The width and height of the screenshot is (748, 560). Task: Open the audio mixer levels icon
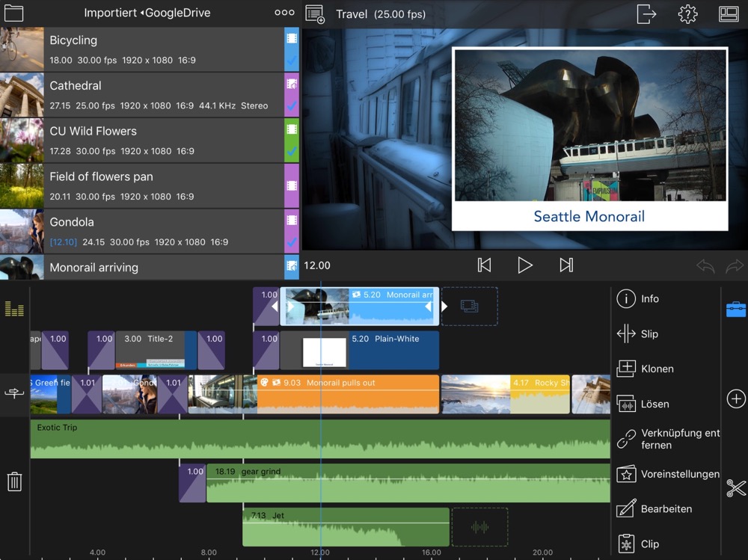point(14,309)
